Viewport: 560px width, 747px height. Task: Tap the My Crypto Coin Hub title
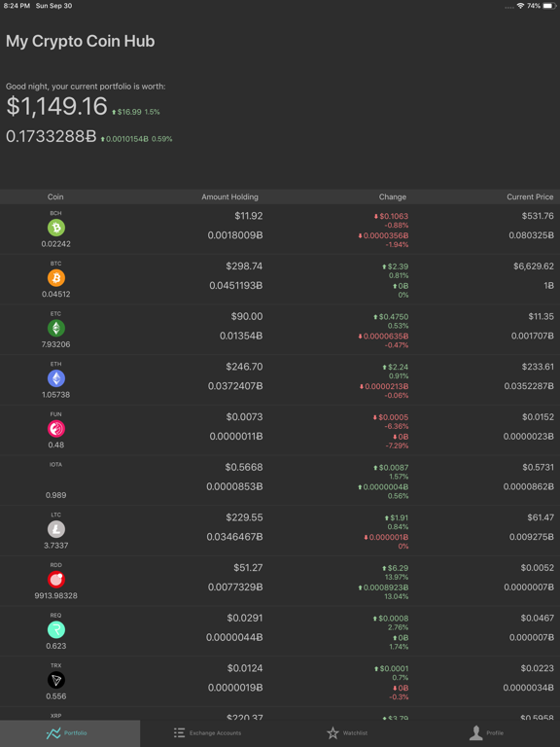tap(80, 41)
